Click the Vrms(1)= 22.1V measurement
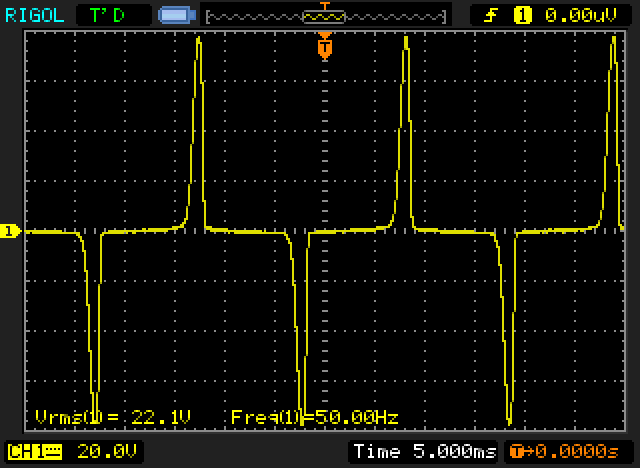640x468 pixels. tap(113, 417)
